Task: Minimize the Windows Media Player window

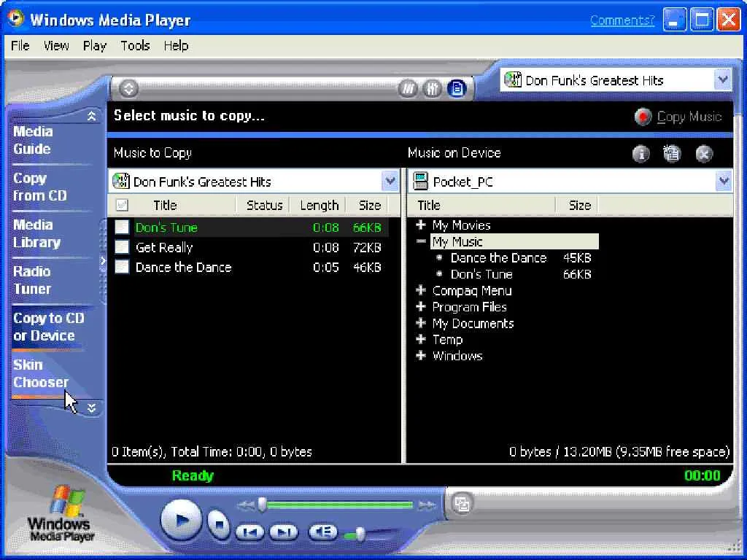Action: pos(674,20)
